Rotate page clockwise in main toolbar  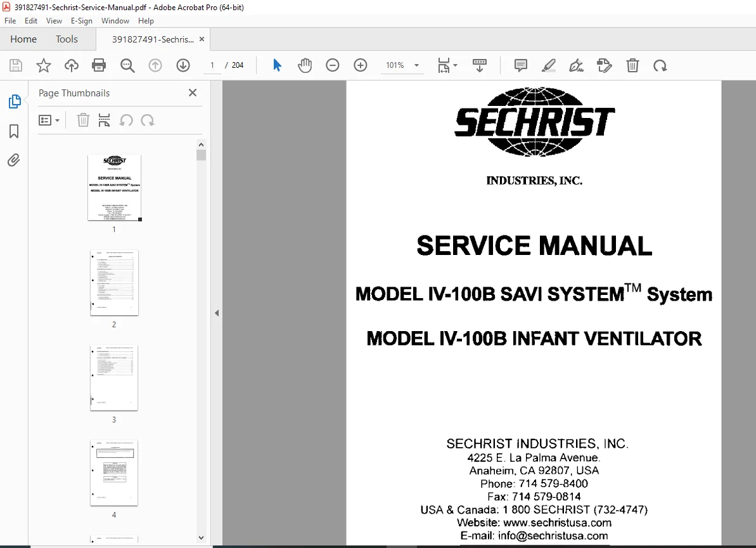(x=660, y=65)
